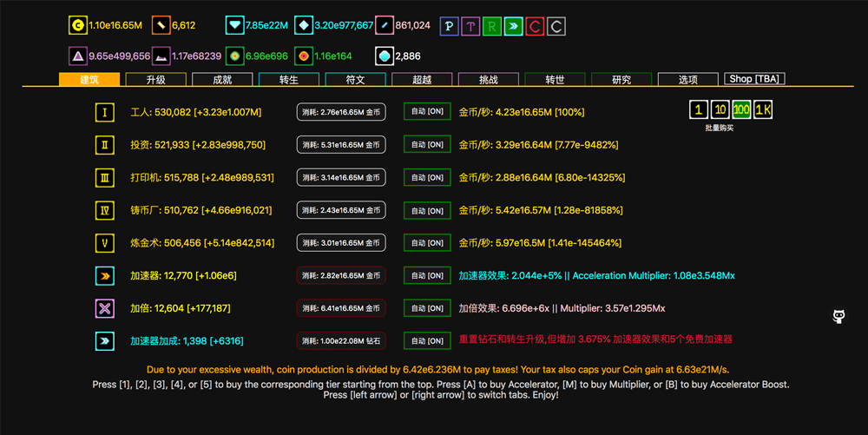Set bulk buy amount to 10
The height and width of the screenshot is (435, 868).
point(720,110)
